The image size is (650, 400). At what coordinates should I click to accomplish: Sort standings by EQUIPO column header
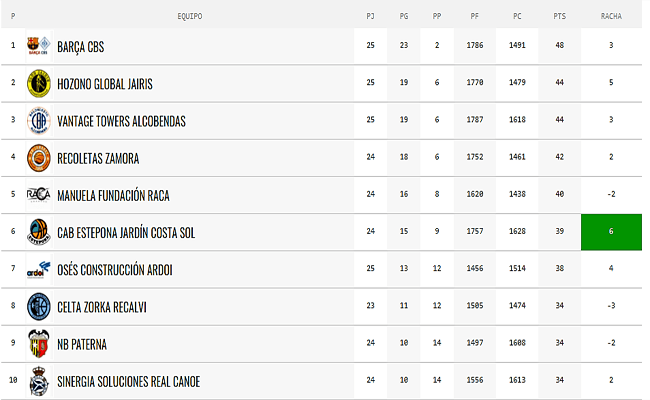tap(191, 16)
